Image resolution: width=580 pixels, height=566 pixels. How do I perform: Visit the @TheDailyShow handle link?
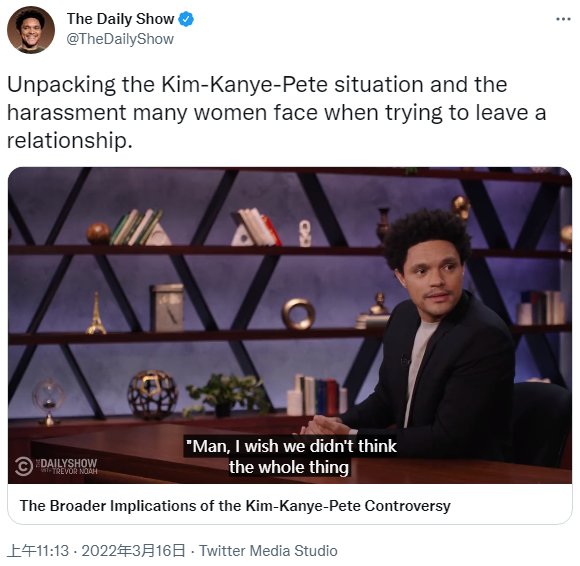120,39
